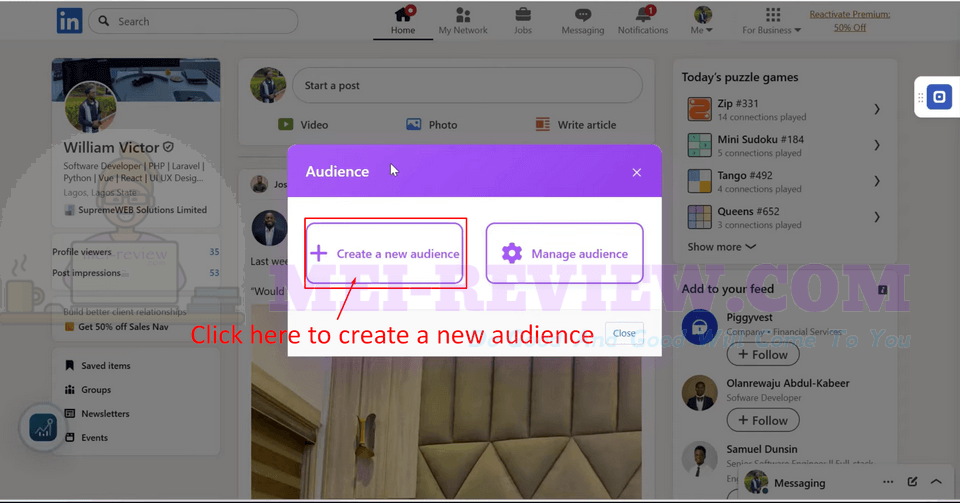Click the compose new message icon
960x503 pixels.
point(912,482)
